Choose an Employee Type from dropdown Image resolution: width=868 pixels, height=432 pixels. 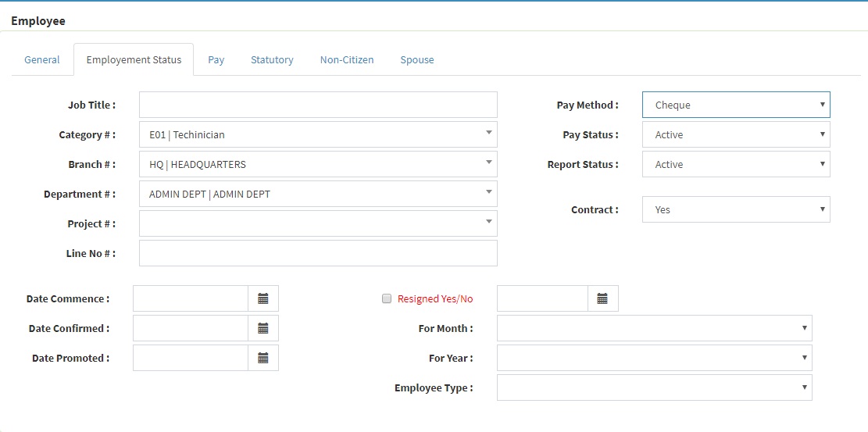coord(654,387)
